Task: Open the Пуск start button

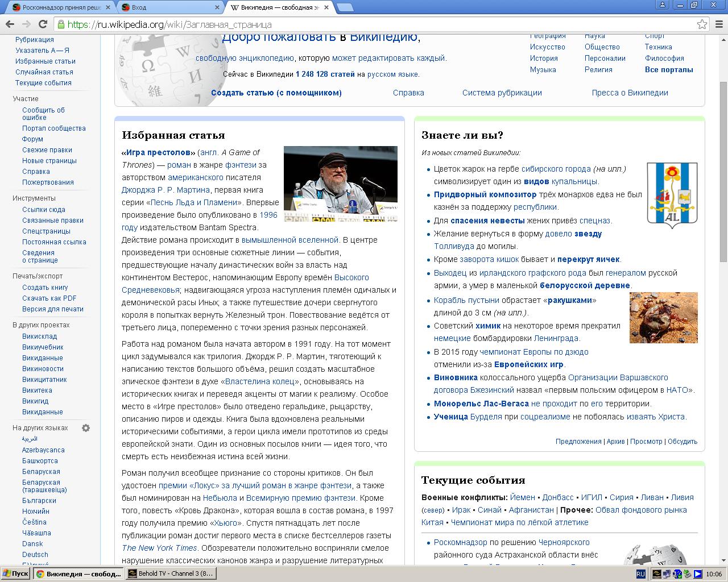Action: [x=16, y=573]
